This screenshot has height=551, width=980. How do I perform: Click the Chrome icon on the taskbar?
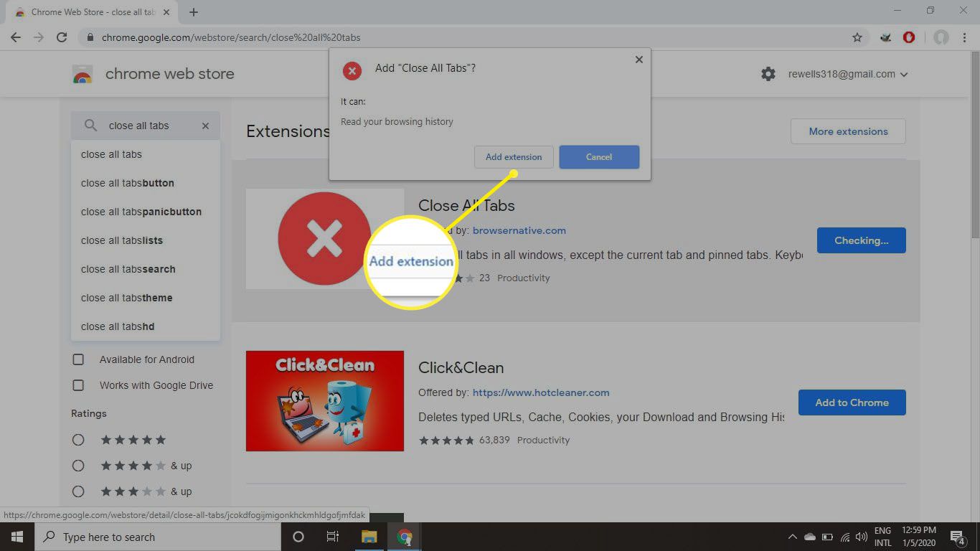[405, 537]
